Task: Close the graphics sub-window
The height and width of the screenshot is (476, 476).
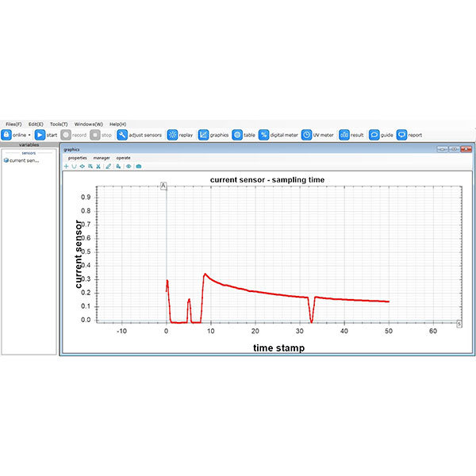Action: click(466, 149)
